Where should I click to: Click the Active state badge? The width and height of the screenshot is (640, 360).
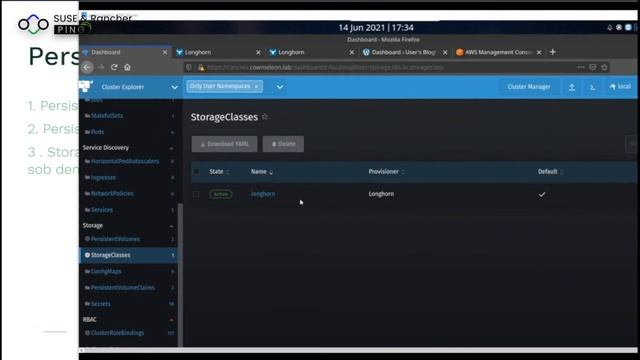coord(221,194)
